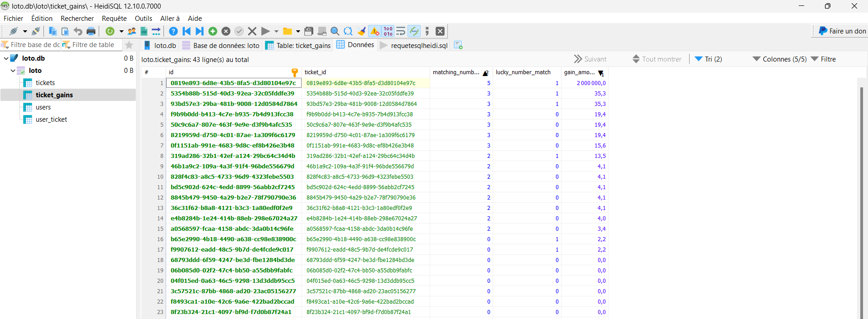Click the favorites star icon
The width and height of the screenshot is (868, 319).
129,45
